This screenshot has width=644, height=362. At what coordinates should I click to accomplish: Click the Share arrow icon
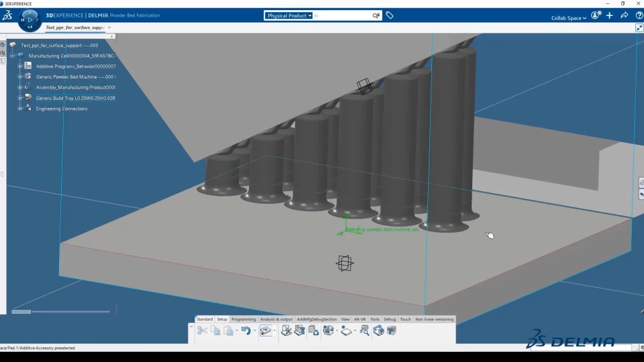tap(625, 15)
